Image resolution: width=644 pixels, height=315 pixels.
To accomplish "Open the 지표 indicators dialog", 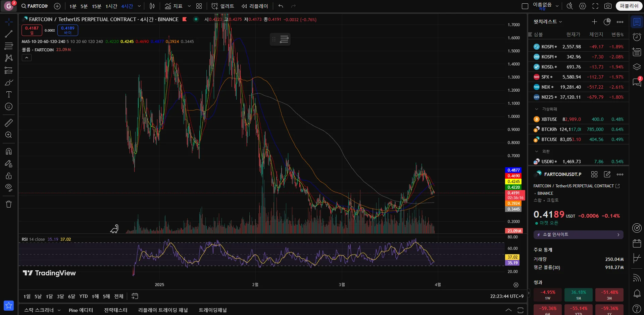I will 174,6.
